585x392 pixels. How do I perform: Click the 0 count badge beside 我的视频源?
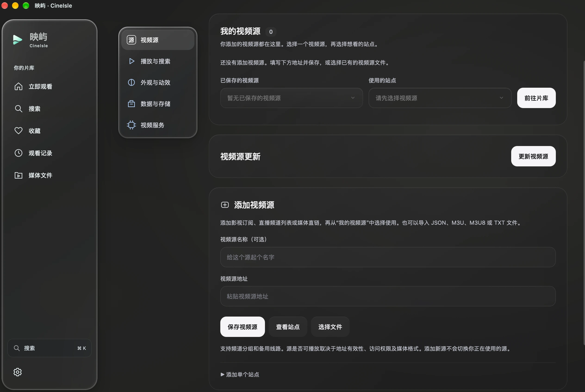point(271,32)
